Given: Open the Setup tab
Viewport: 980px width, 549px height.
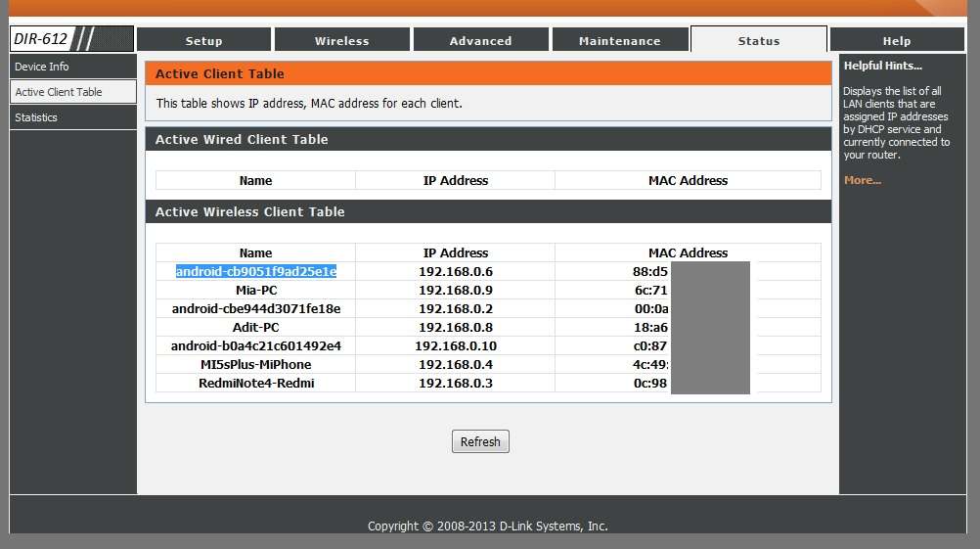Looking at the screenshot, I should click(203, 40).
